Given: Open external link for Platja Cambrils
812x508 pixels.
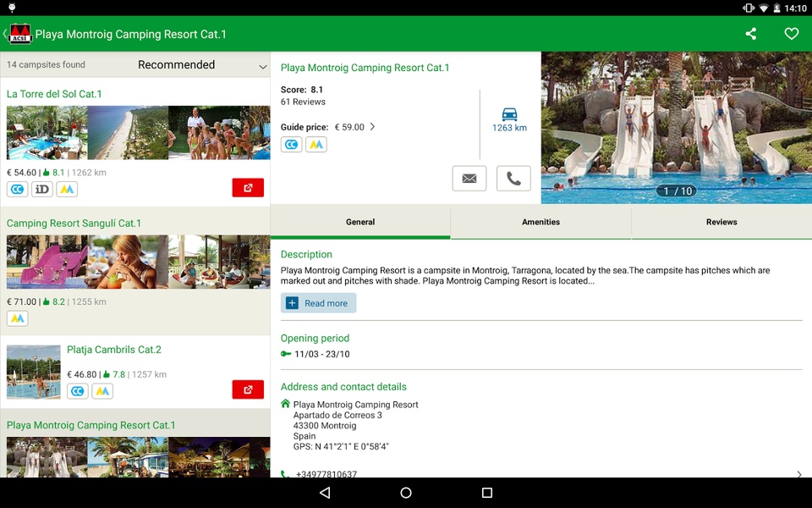Looking at the screenshot, I should pos(248,389).
